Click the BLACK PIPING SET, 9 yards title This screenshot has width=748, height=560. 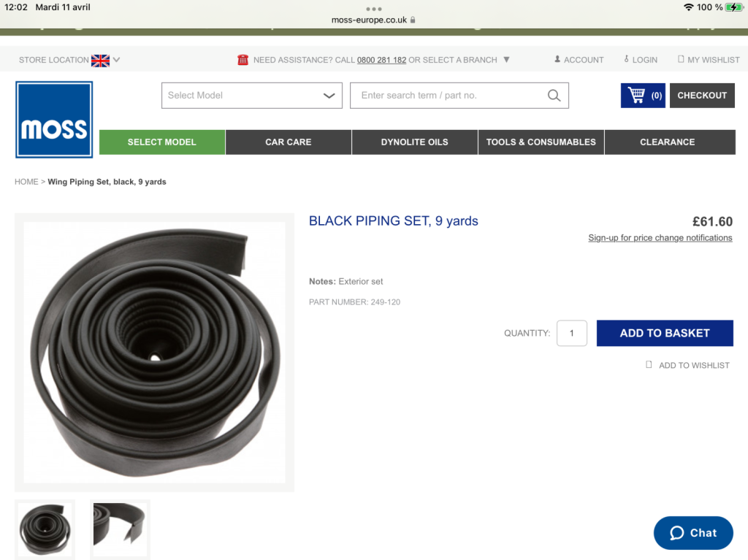(x=394, y=220)
